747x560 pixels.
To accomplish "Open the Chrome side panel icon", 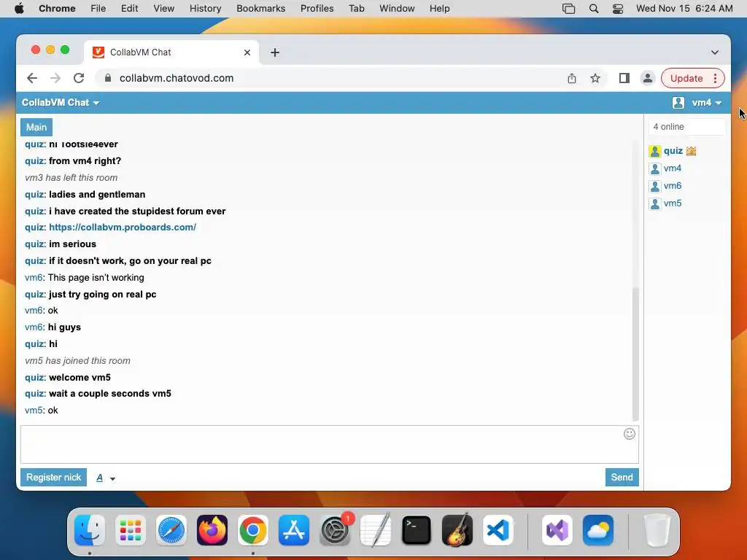I will pos(624,78).
